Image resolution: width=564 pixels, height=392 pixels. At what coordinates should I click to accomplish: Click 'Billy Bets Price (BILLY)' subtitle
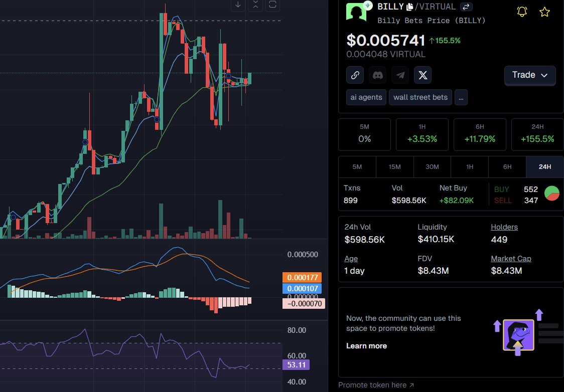pyautogui.click(x=431, y=21)
